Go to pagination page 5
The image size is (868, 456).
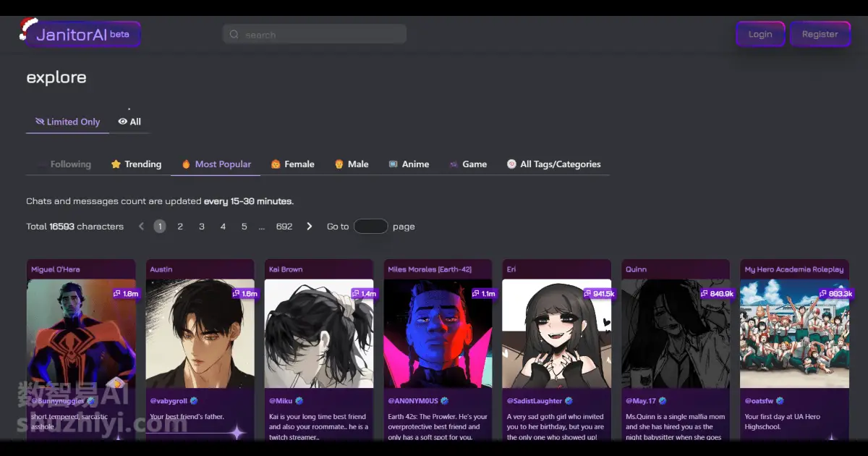tap(244, 227)
